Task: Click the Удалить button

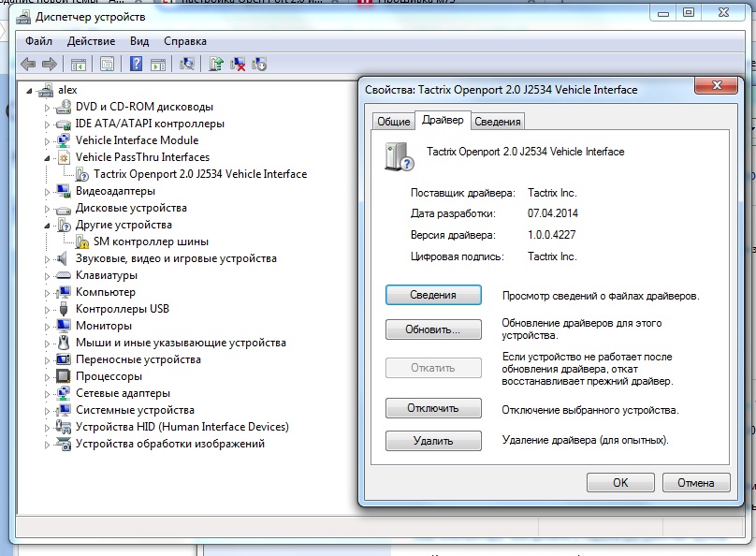Action: pos(433,441)
